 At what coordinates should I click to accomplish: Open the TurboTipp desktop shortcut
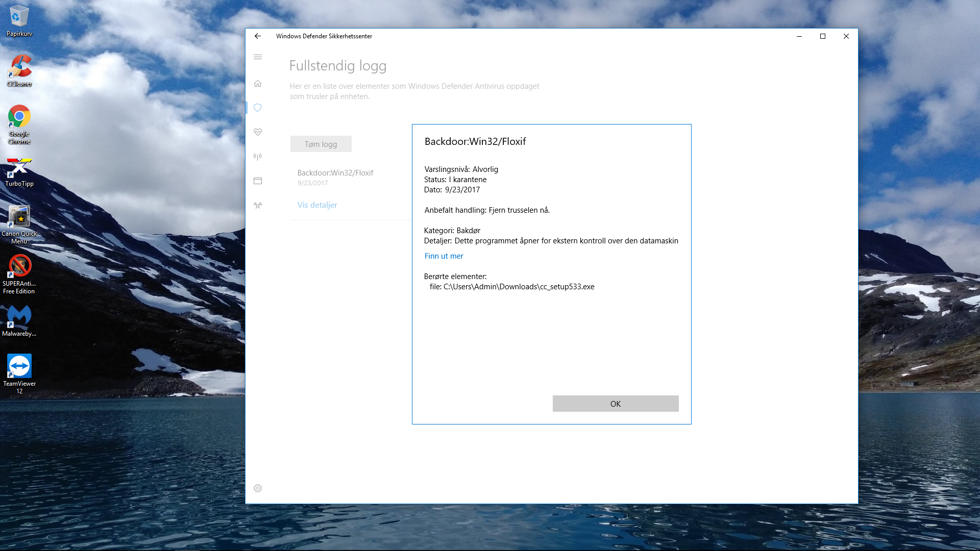tap(19, 172)
